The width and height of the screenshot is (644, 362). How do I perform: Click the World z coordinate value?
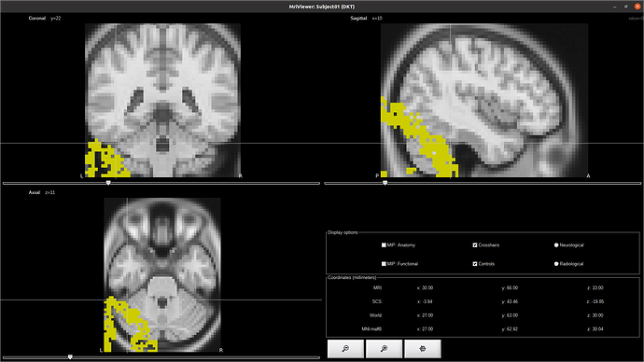click(595, 315)
